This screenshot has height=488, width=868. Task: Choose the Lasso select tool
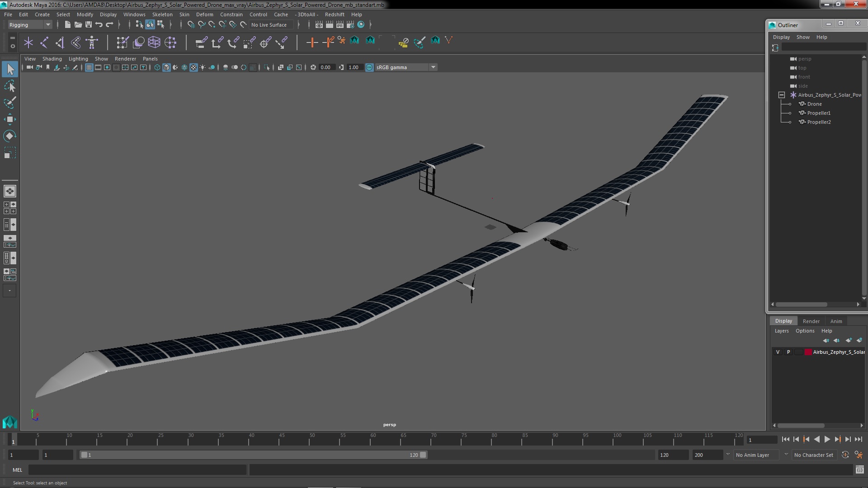pyautogui.click(x=10, y=86)
